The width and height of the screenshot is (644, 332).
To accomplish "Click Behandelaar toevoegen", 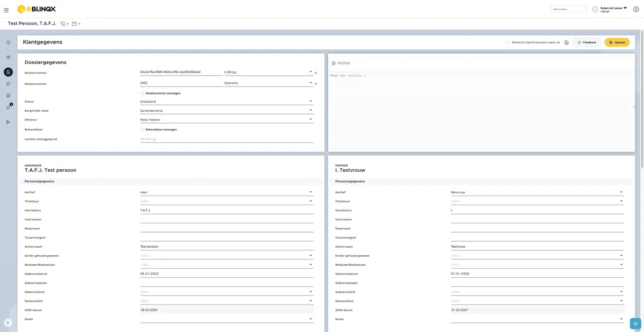I will [x=158, y=129].
